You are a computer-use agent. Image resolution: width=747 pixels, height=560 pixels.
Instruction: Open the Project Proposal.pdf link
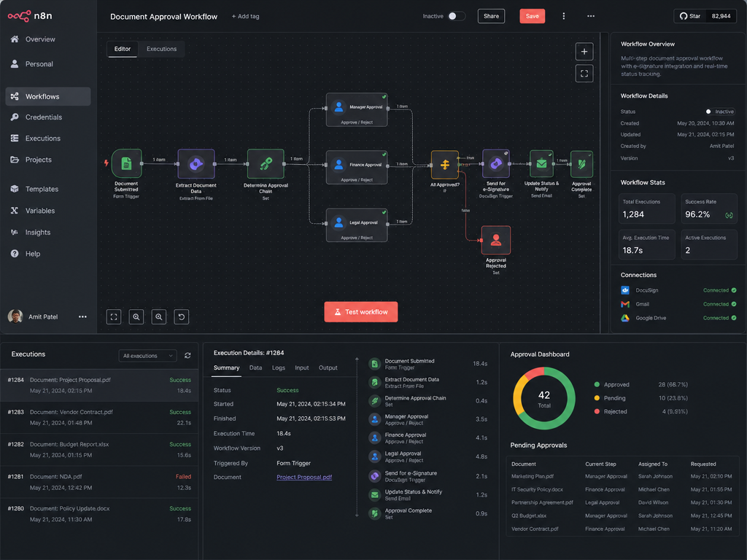tap(304, 477)
